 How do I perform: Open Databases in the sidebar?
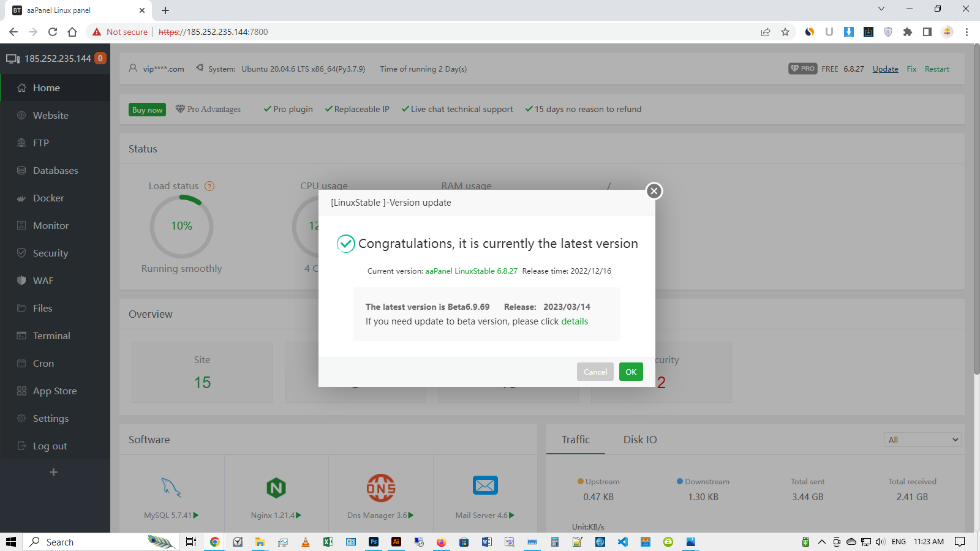point(55,170)
